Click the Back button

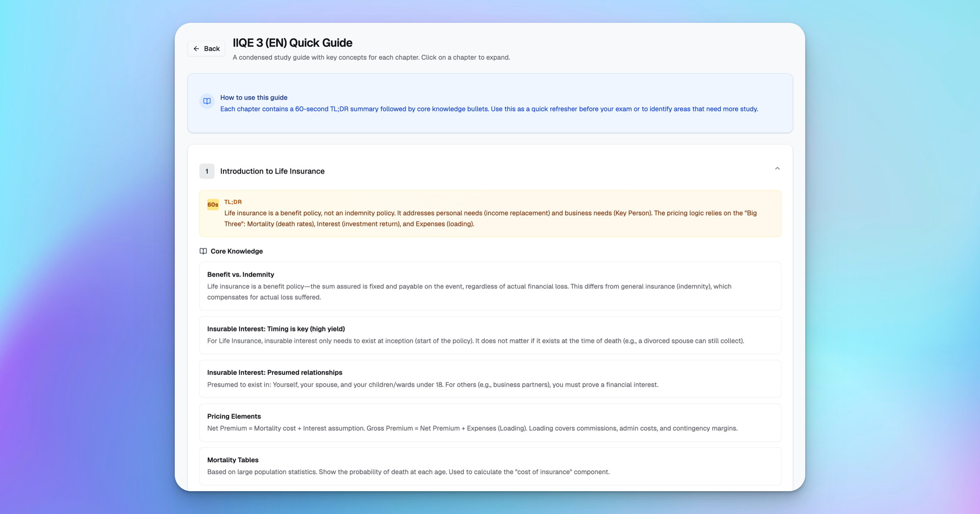[206, 49]
